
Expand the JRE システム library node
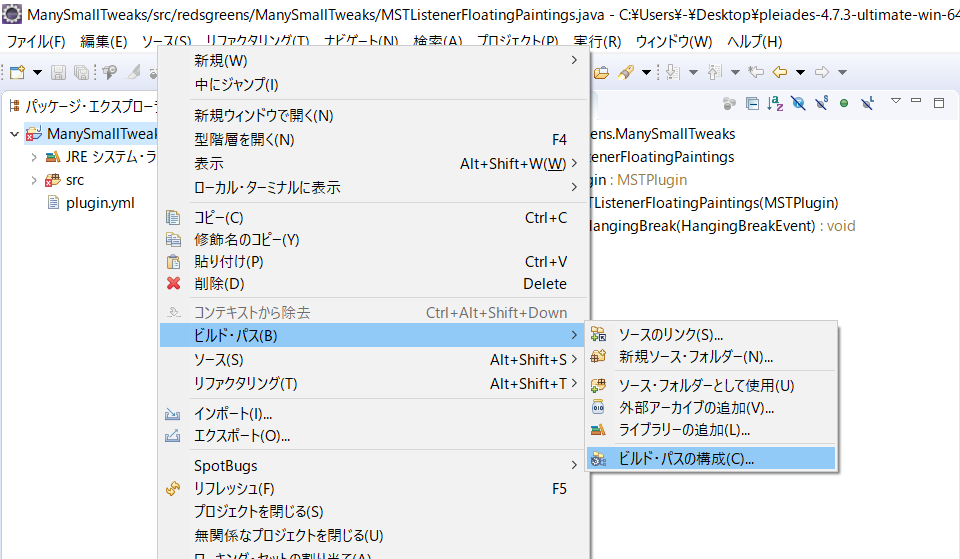[34, 157]
